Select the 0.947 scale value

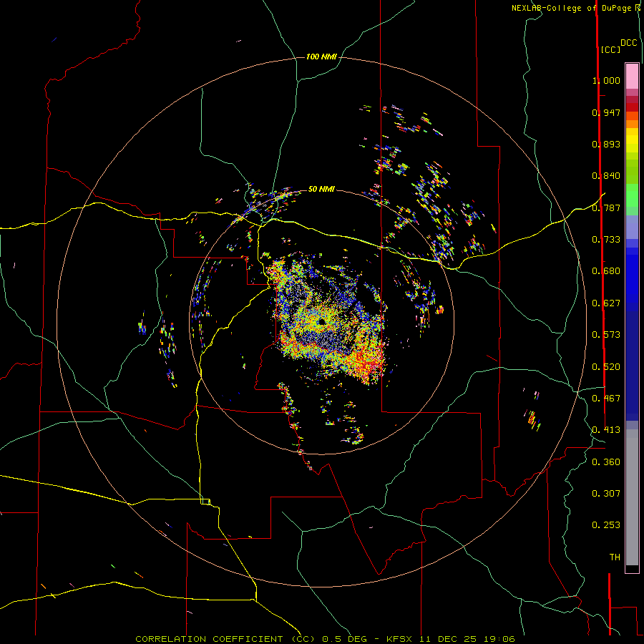606,112
